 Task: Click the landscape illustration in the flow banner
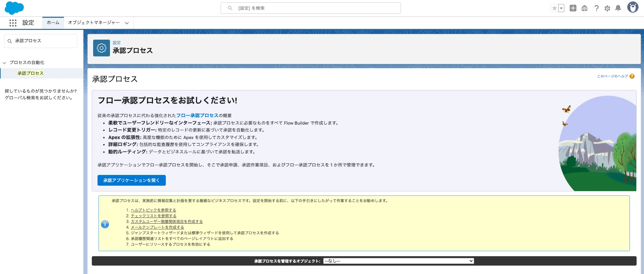pyautogui.click(x=597, y=143)
